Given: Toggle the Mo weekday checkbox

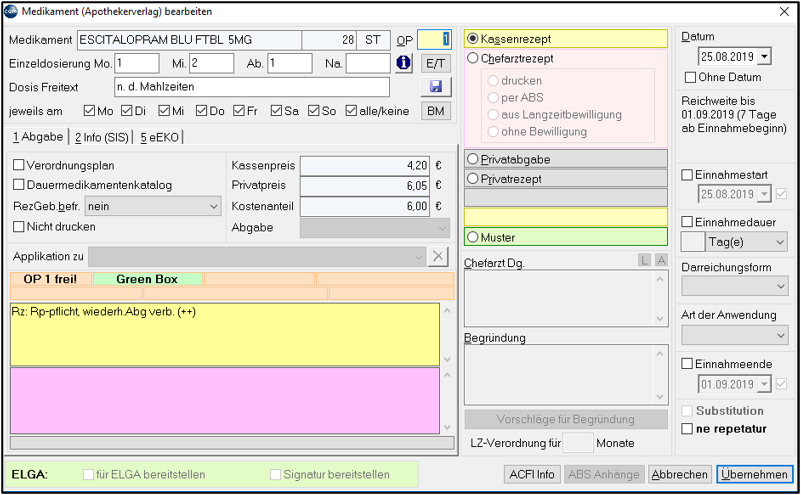Looking at the screenshot, I should click(x=89, y=111).
